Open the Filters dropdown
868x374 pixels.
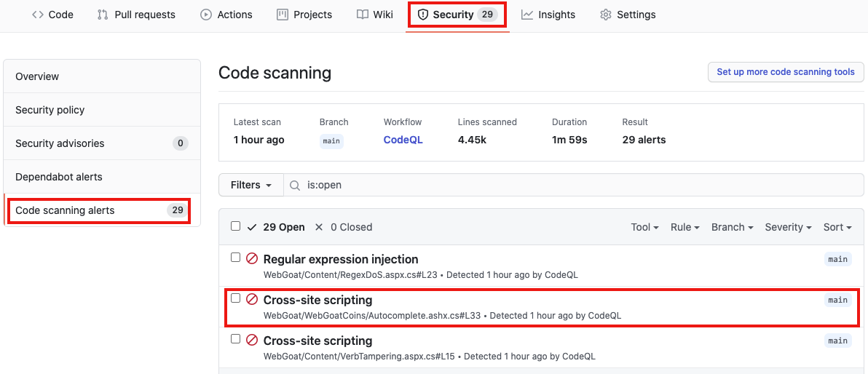251,185
